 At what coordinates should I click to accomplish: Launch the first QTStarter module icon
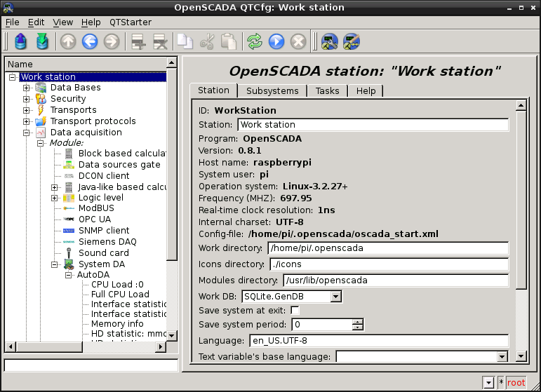(x=330, y=41)
